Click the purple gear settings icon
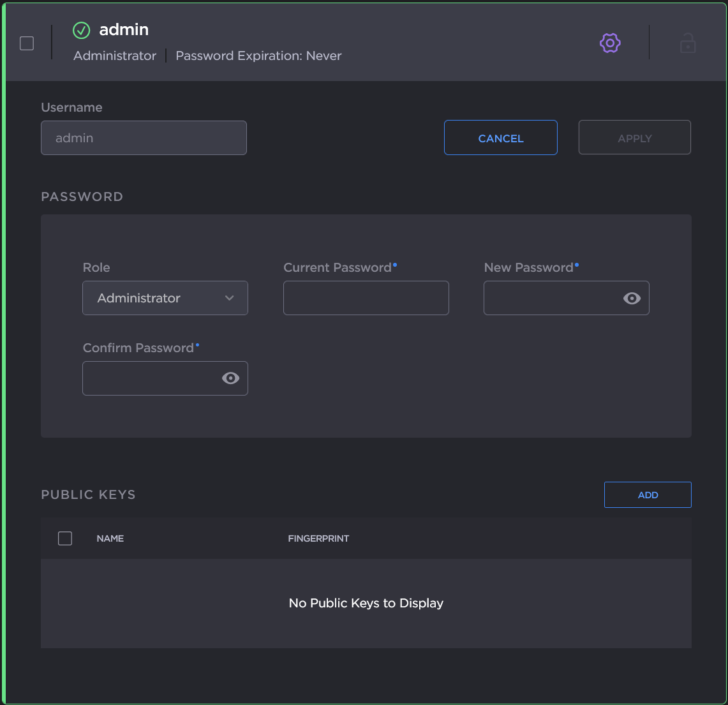728x705 pixels. coord(610,43)
